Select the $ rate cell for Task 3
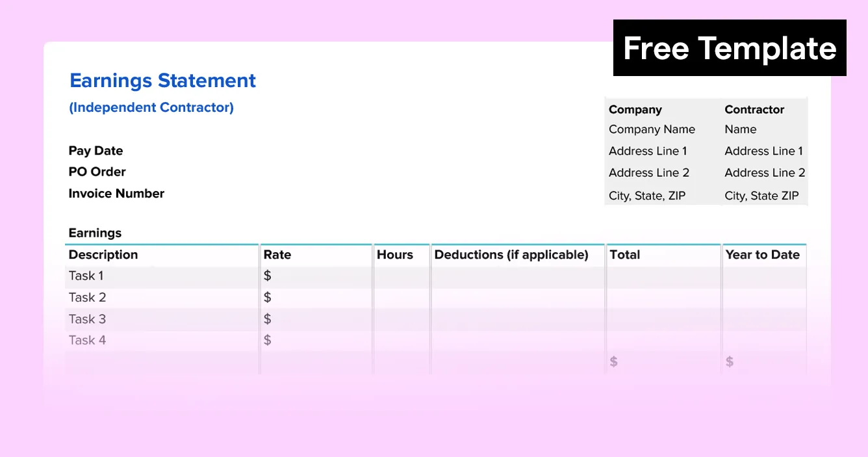This screenshot has width=868, height=457. tap(316, 319)
